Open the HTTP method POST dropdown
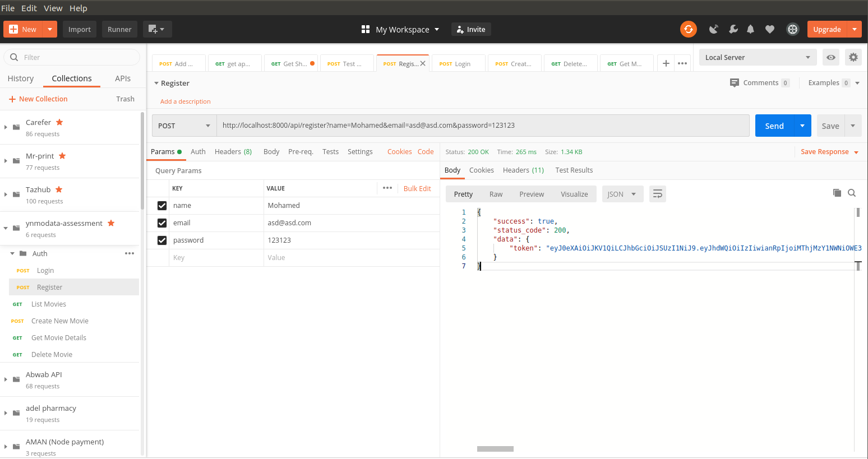 (x=184, y=126)
